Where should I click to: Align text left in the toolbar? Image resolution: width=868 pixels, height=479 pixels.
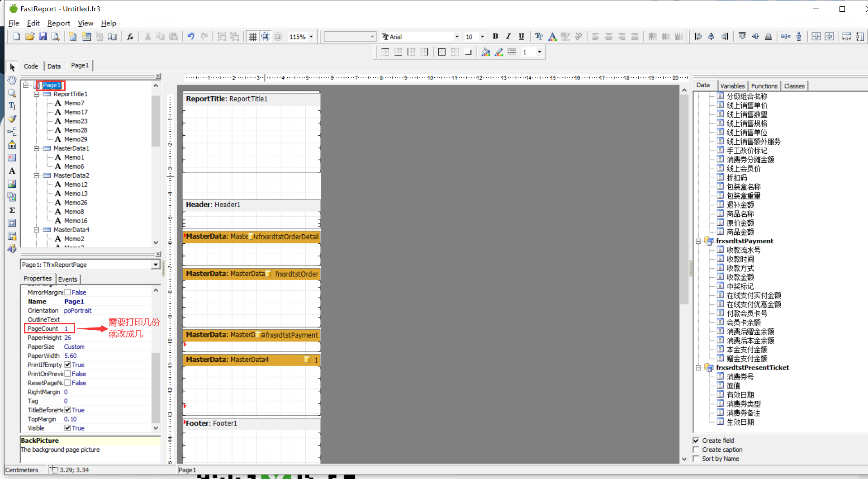pyautogui.click(x=596, y=37)
